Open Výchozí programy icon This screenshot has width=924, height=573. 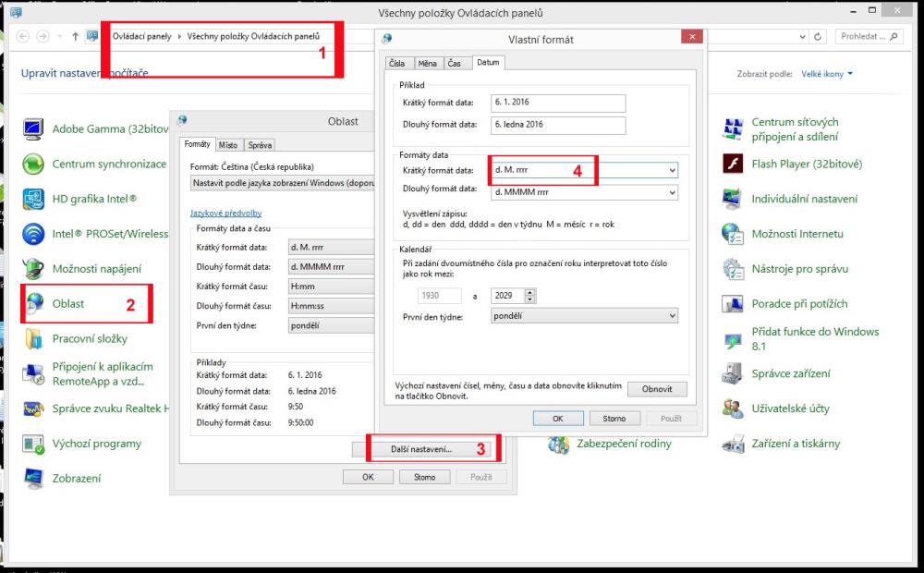33,444
